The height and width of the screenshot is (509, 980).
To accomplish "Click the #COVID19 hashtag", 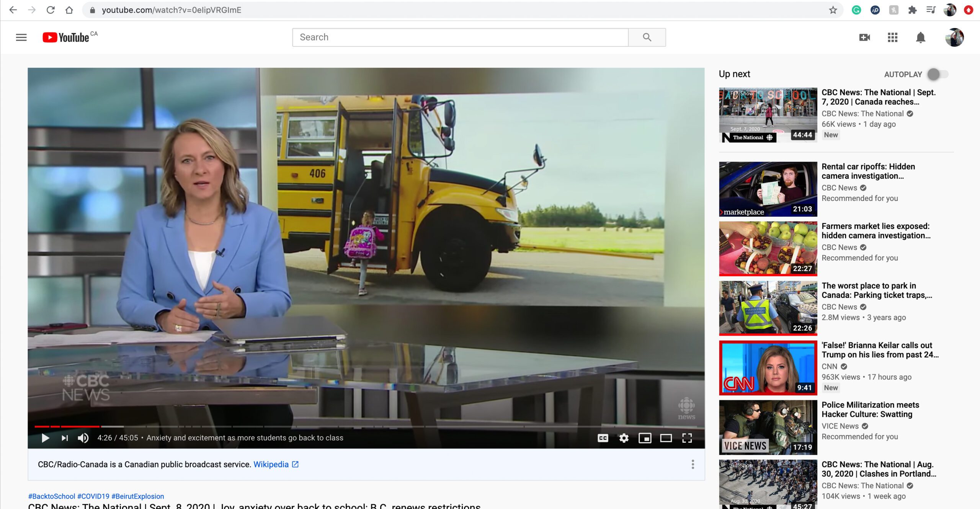I will point(93,496).
